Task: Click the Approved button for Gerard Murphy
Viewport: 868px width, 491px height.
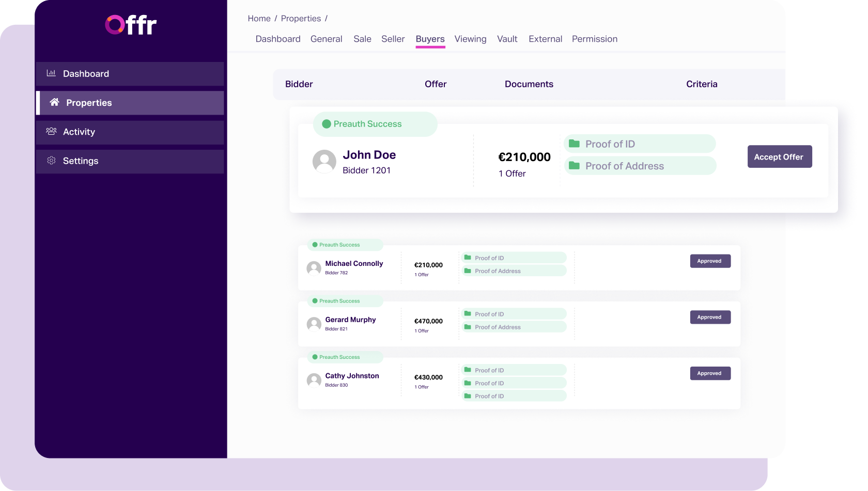Action: 710,317
